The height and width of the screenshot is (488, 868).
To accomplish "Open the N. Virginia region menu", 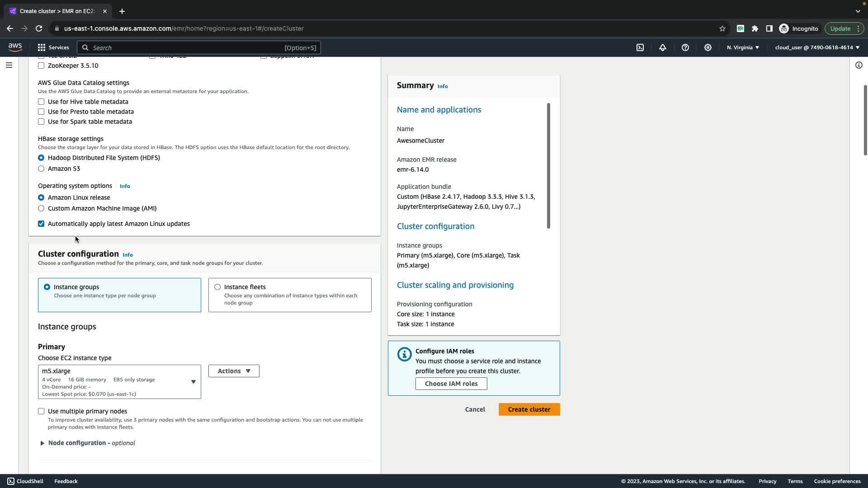I will click(x=743, y=47).
